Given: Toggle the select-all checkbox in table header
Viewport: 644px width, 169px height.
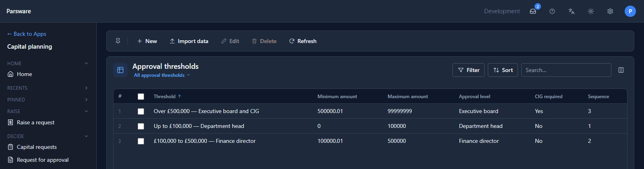Looking at the screenshot, I should tap(141, 97).
